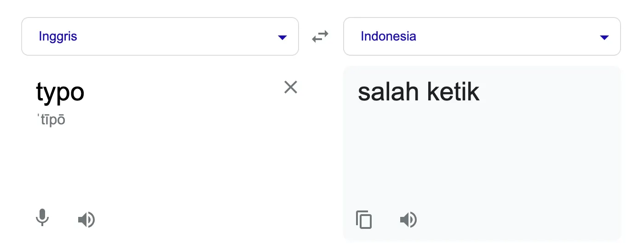Viewport: 644px width, 251px height.
Task: Place cursor in the word typo
Action: coord(60,93)
